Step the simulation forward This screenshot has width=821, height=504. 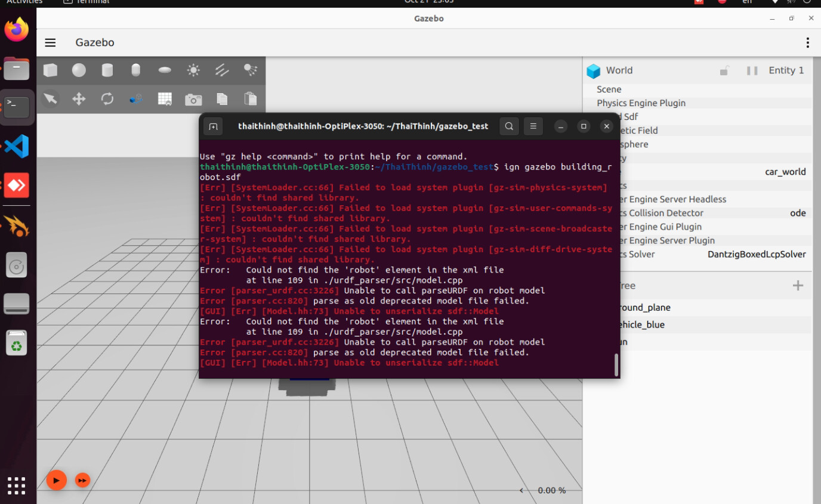tap(82, 480)
